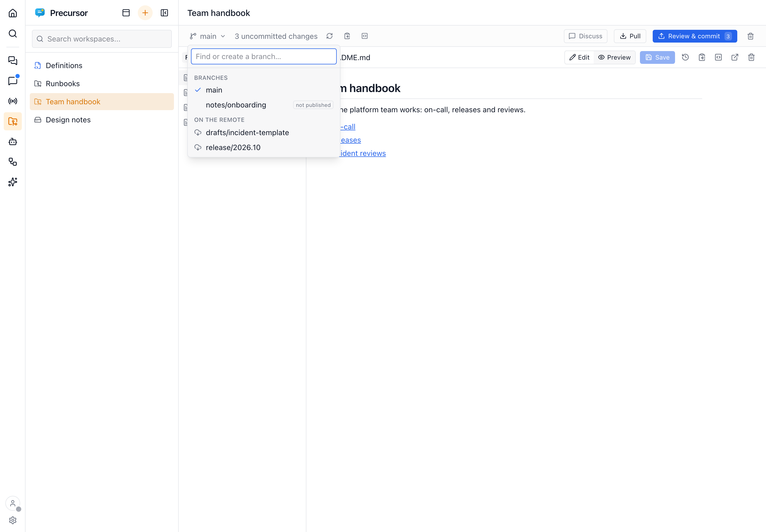
Task: Switch to notes/onboarding branch
Action: pos(264,105)
